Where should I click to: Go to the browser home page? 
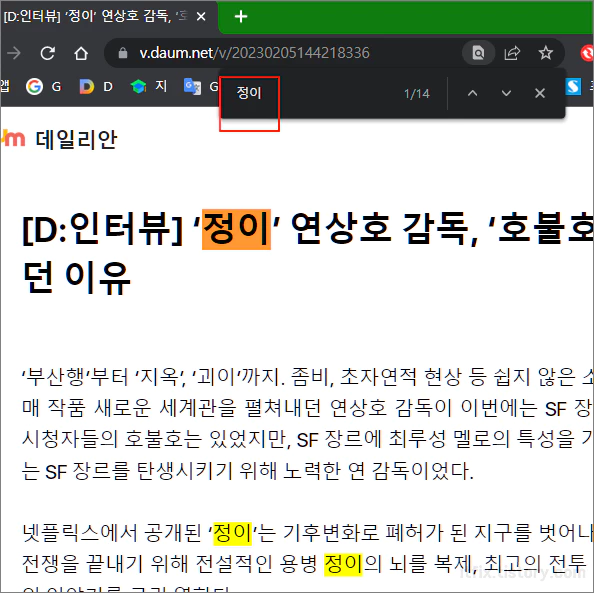coord(81,53)
